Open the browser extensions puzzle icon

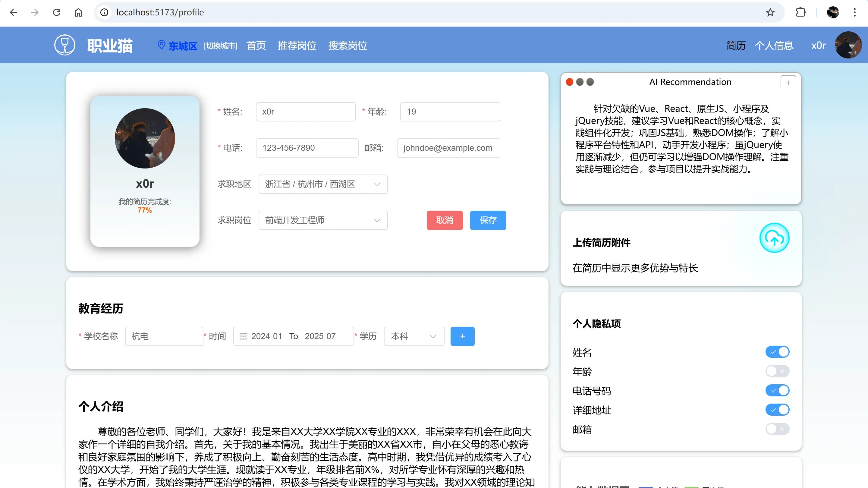click(800, 12)
